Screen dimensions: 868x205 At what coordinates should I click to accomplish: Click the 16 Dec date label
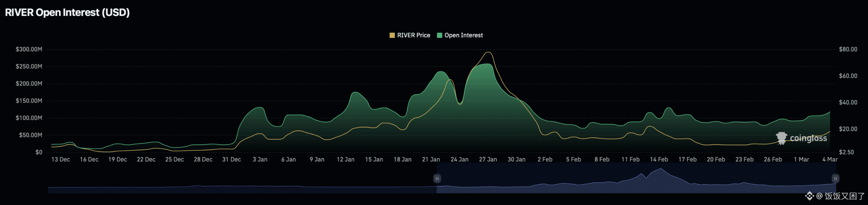pyautogui.click(x=89, y=159)
